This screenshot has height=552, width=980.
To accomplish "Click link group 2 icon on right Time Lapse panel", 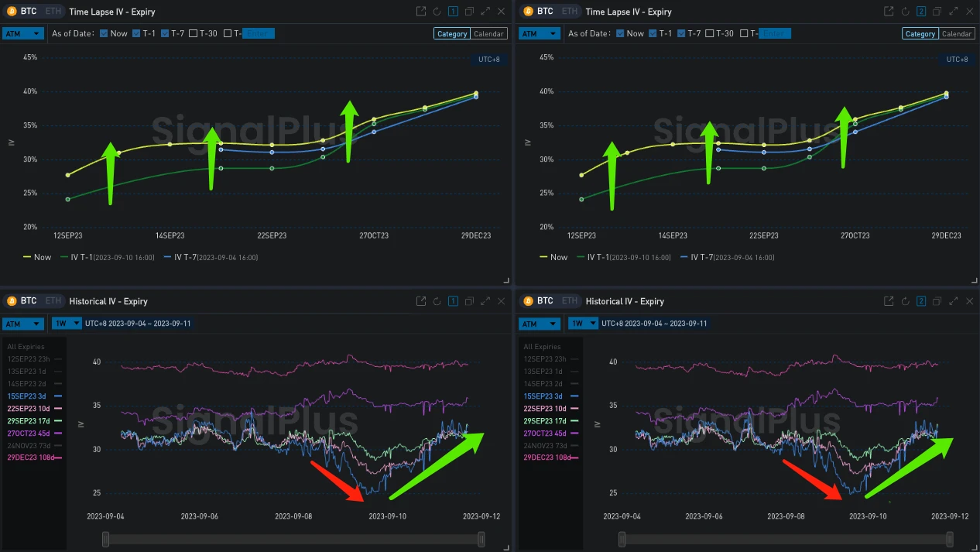I will tap(921, 12).
